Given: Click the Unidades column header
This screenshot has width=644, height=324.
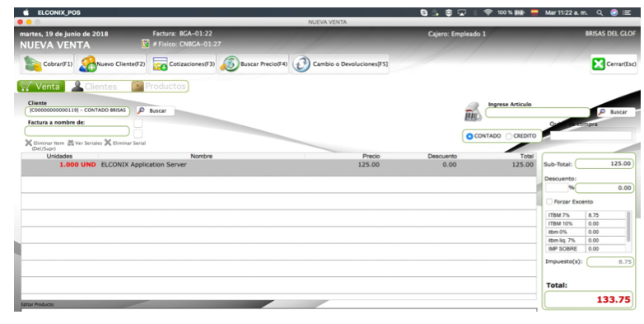Looking at the screenshot, I should click(59, 157).
